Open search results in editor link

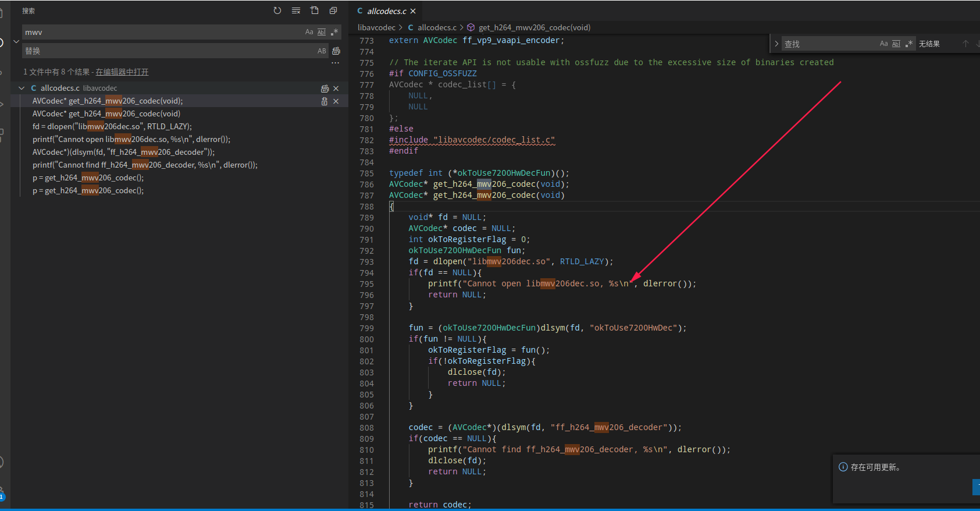tap(122, 72)
